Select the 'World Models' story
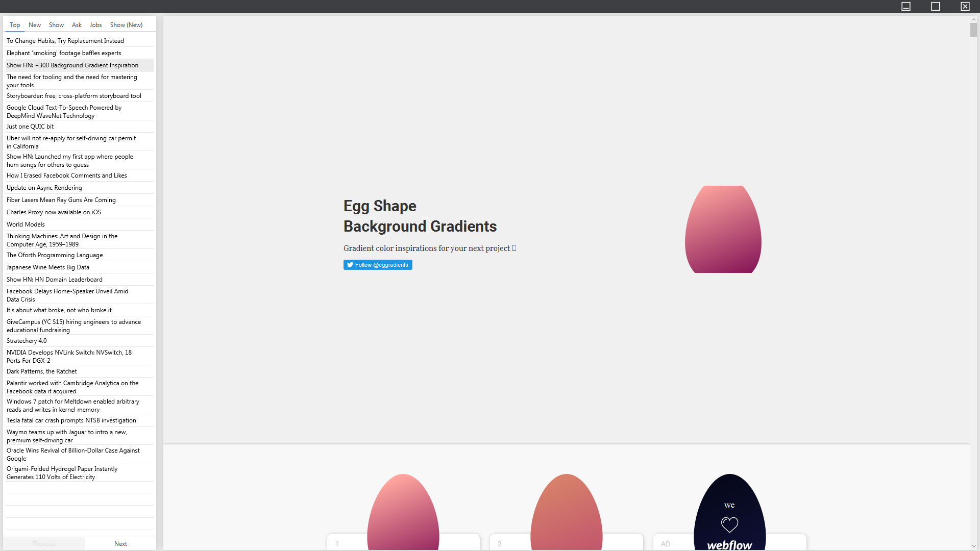This screenshot has height=551, width=980. pos(26,224)
